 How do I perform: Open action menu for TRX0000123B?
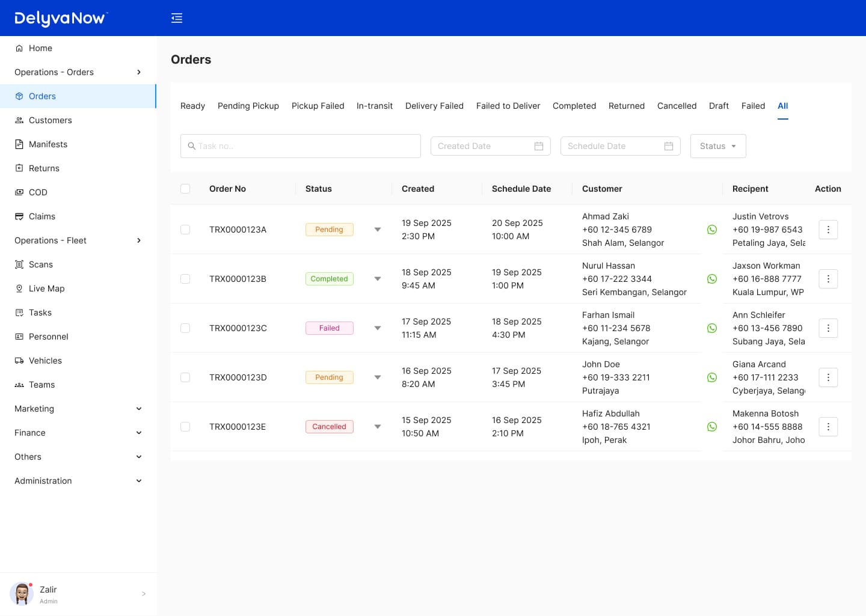828,279
